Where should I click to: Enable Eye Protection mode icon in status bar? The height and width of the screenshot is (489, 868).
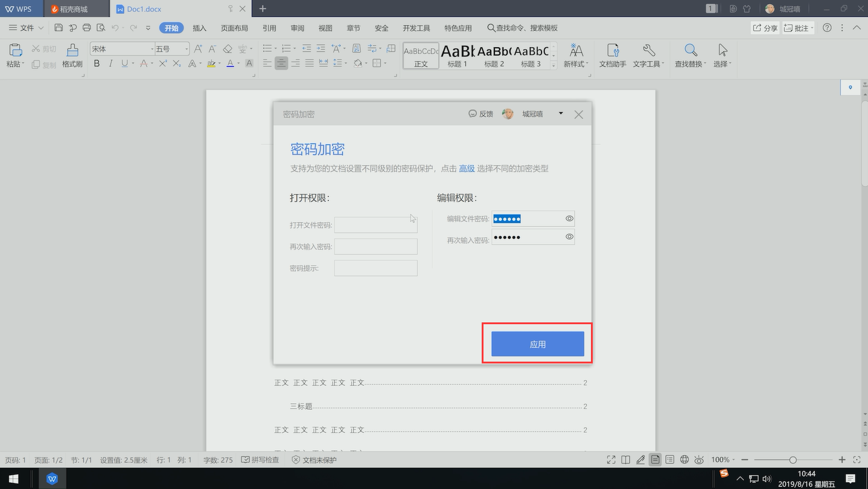(699, 460)
